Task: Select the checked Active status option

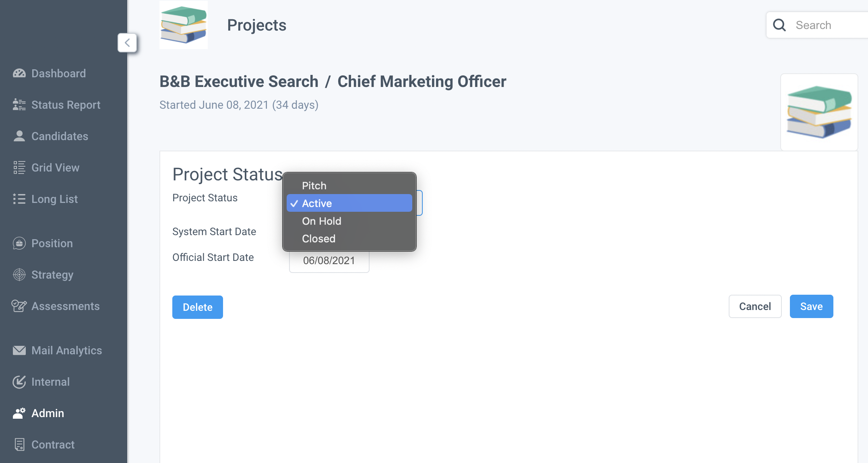Action: pyautogui.click(x=349, y=203)
